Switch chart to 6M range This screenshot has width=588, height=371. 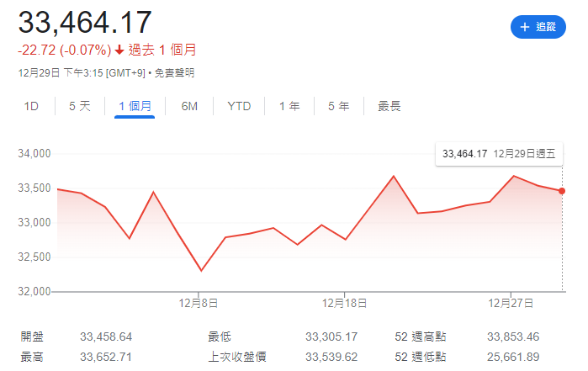tap(189, 106)
